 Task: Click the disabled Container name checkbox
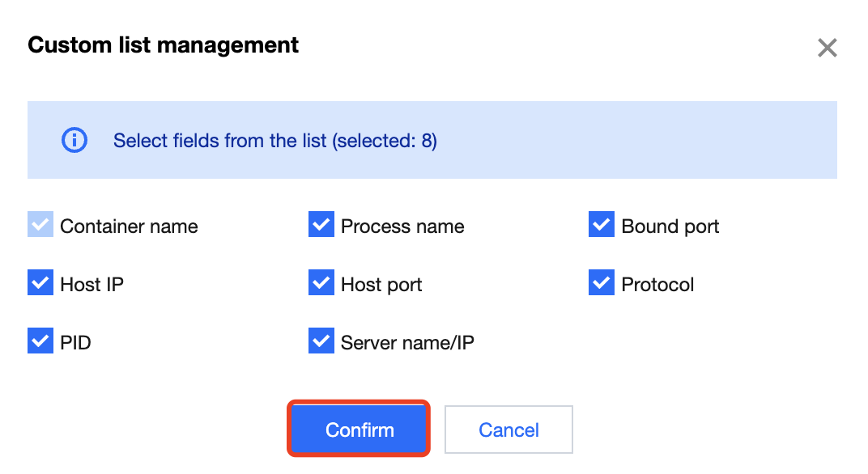[40, 226]
